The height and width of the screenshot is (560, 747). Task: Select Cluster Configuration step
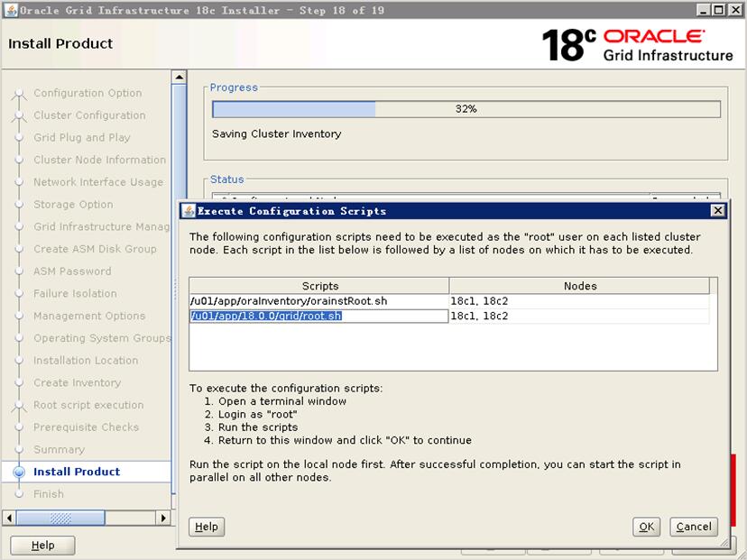click(x=89, y=115)
